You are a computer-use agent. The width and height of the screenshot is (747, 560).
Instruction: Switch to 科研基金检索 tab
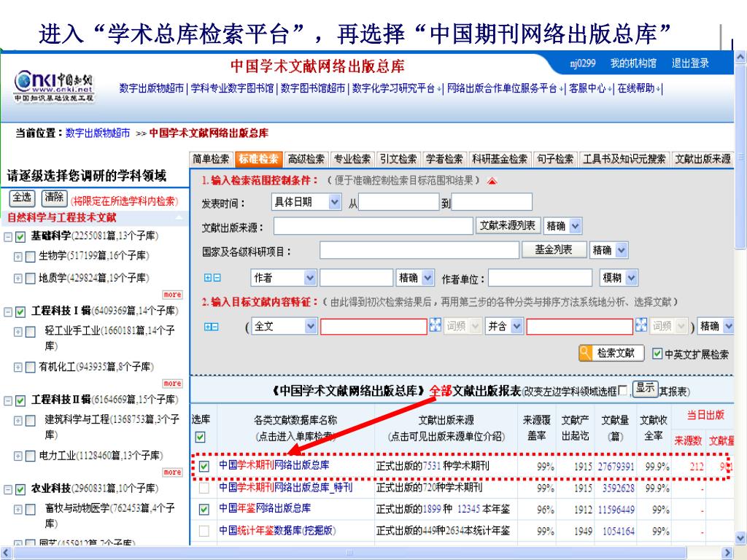point(500,159)
